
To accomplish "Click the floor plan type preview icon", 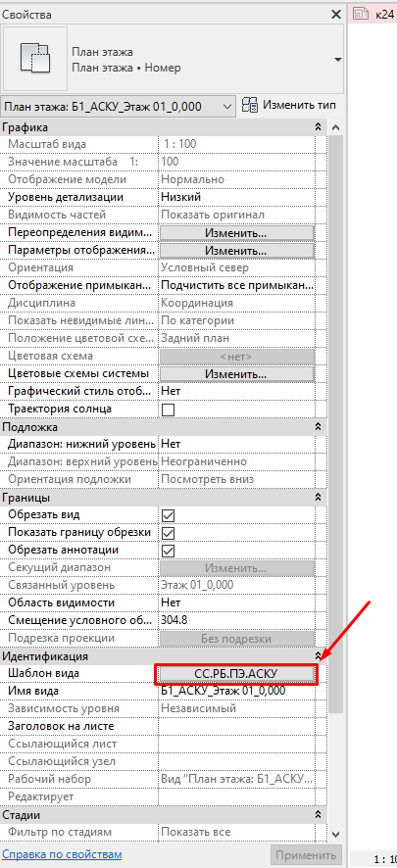I will point(35,59).
